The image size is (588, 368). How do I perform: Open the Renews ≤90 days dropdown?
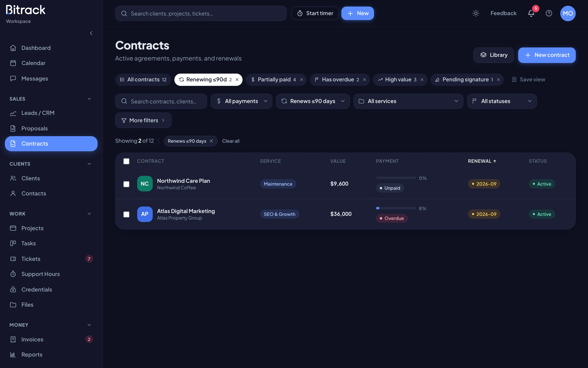coord(313,101)
